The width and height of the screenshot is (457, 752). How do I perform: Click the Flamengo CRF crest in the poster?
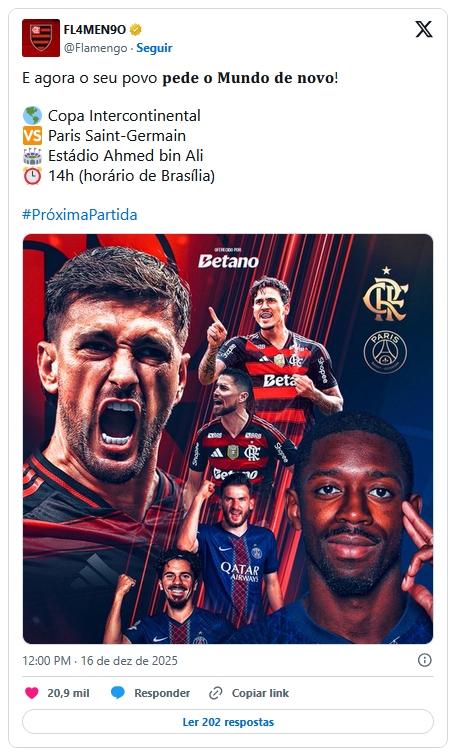tap(386, 295)
